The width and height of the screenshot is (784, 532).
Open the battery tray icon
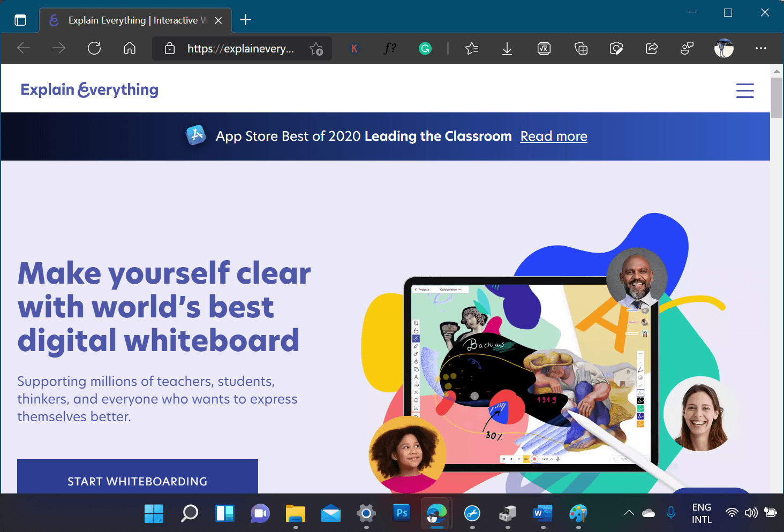pos(770,513)
